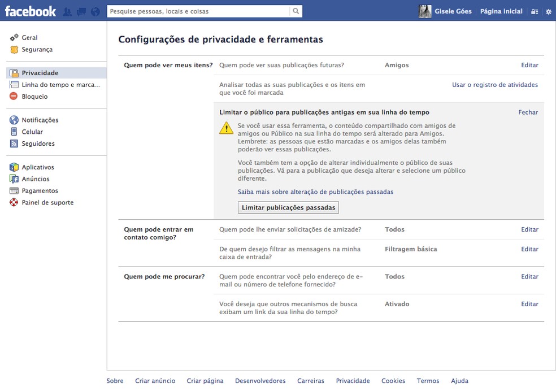This screenshot has width=556, height=392.
Task: Open Sobre footer link
Action: click(115, 381)
